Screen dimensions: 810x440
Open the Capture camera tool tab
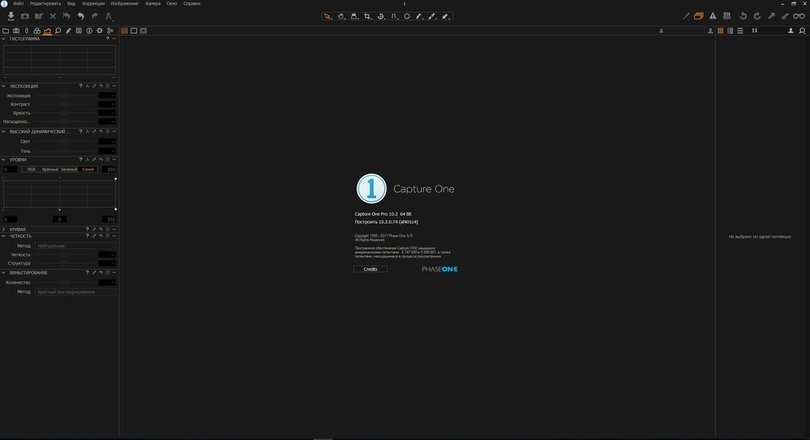pyautogui.click(x=16, y=31)
